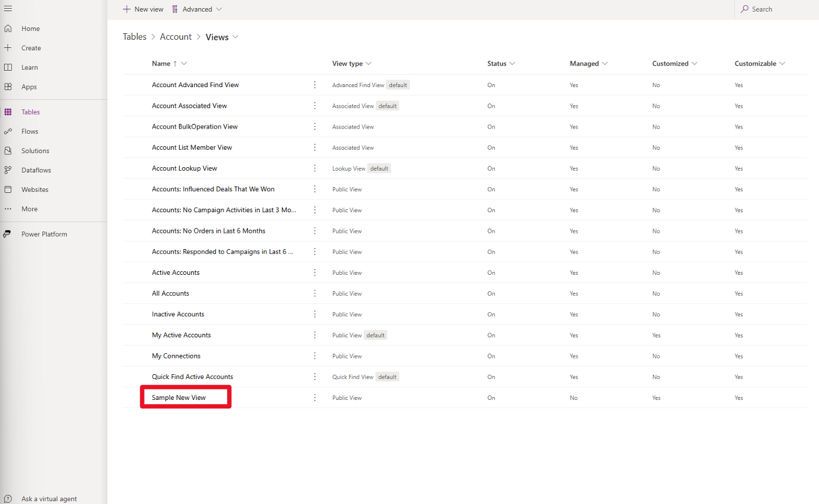Viewport: 819px width, 504px height.
Task: Open more options for Accounts: No Orders row
Action: coord(315,231)
